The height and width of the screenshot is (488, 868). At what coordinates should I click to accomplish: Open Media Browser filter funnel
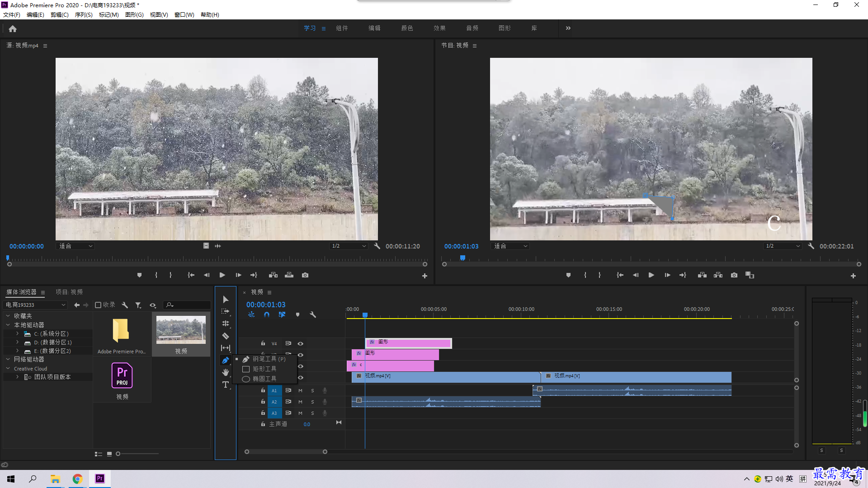pos(138,305)
